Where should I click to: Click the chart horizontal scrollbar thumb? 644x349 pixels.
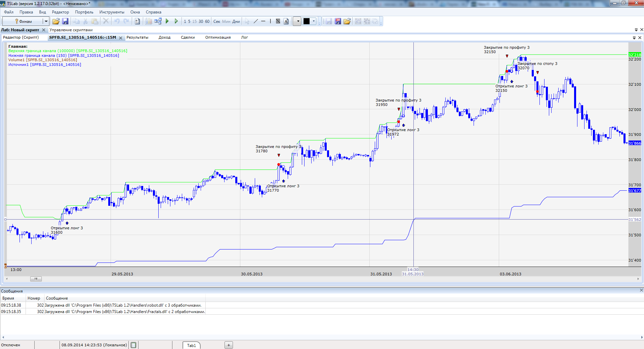point(36,279)
